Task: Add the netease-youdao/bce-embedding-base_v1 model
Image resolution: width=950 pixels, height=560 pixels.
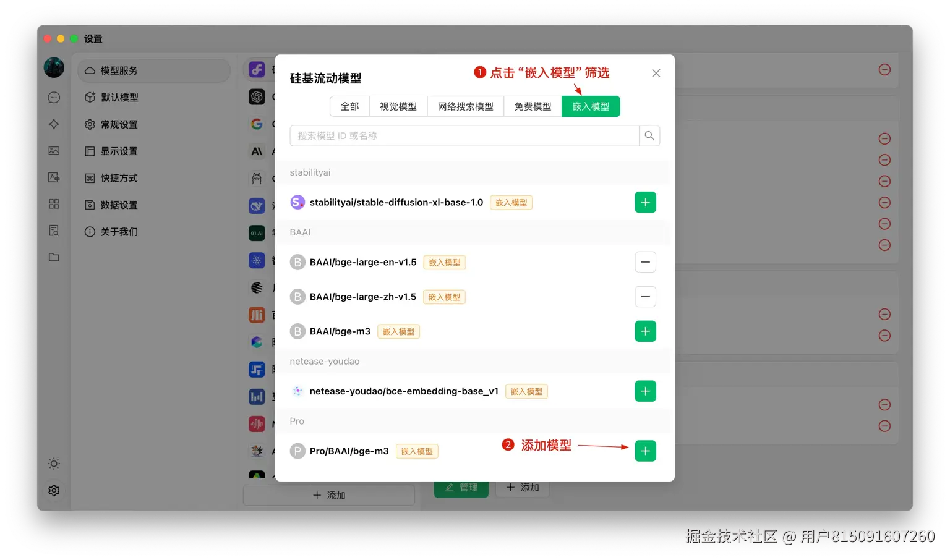Action: (x=645, y=391)
